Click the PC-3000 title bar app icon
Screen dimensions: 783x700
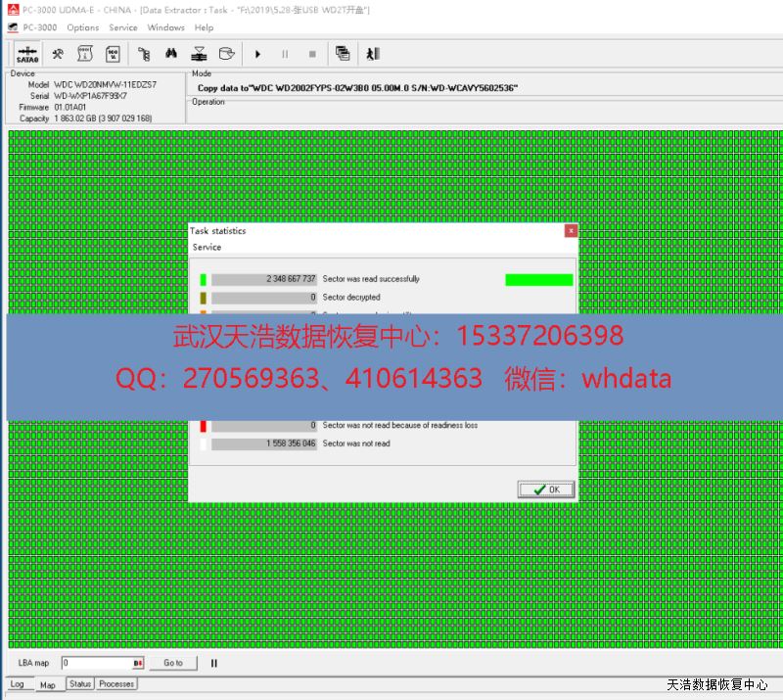tap(14, 10)
